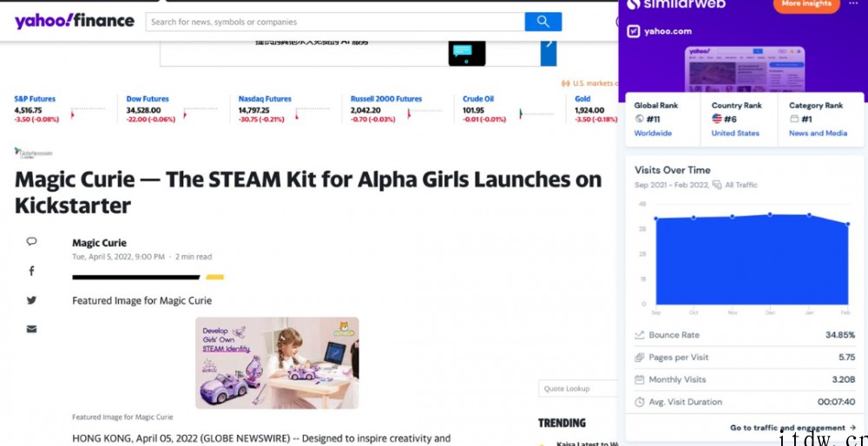Screen dimensions: 868x446
Task: Click the News and Media category link
Action: pyautogui.click(x=818, y=133)
